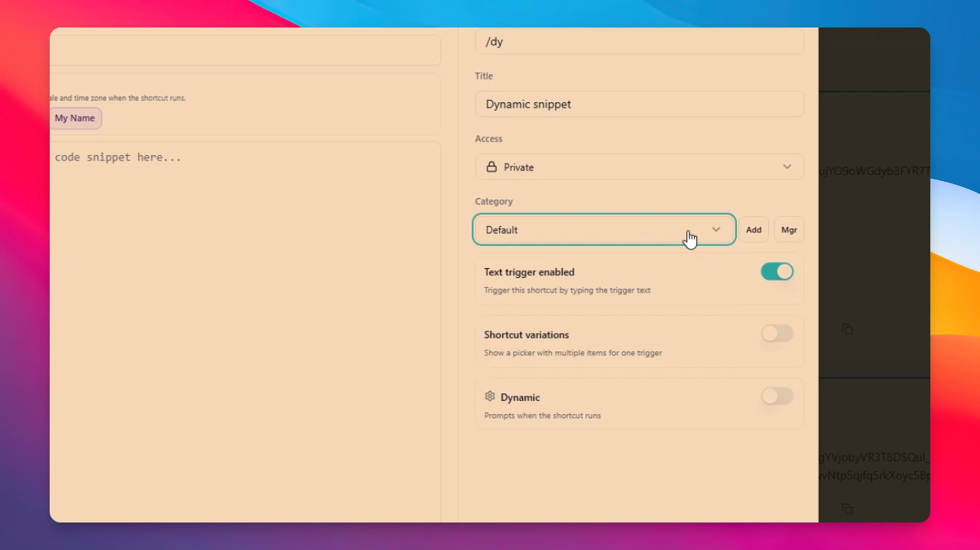Turn on the Dynamic prompts toggle

777,396
